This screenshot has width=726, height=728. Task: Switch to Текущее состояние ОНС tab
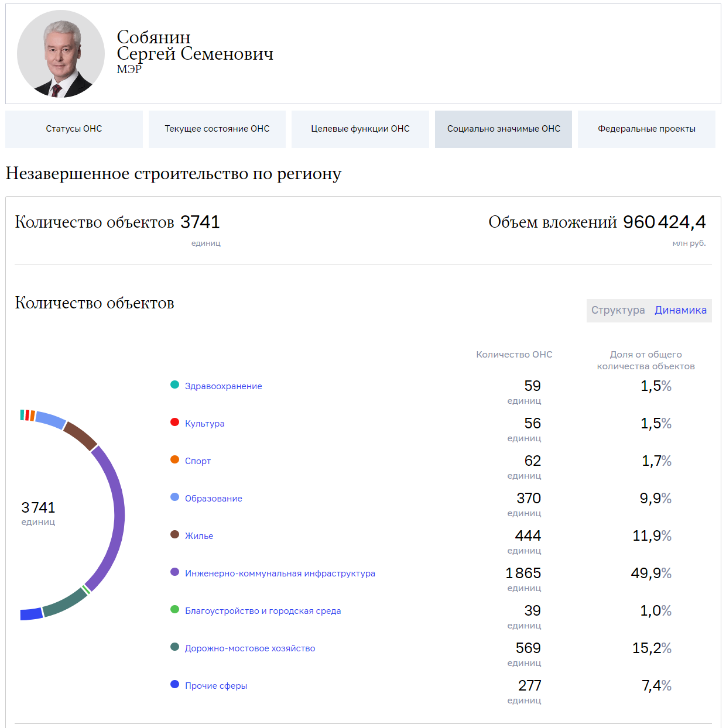pos(217,129)
